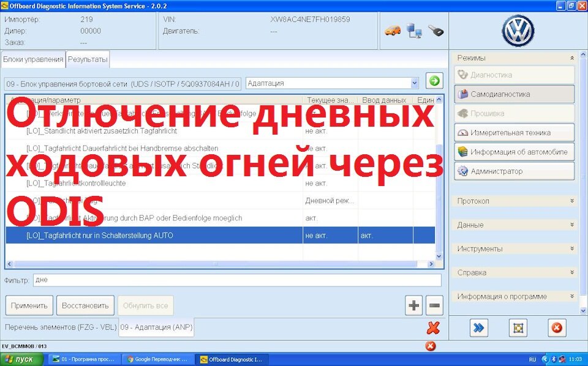Click the 11:03 clock in tray
The height and width of the screenshot is (366, 588).
click(575, 359)
